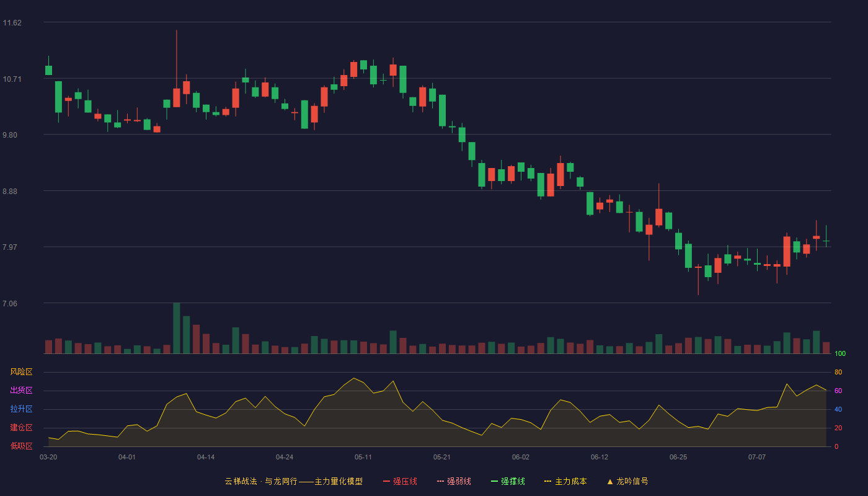Click the 04-14 date label
Viewport: 868px width, 496px height.
point(206,457)
